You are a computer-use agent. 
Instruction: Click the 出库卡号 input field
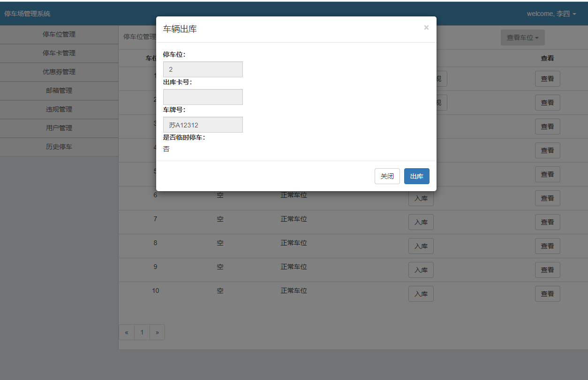(203, 97)
